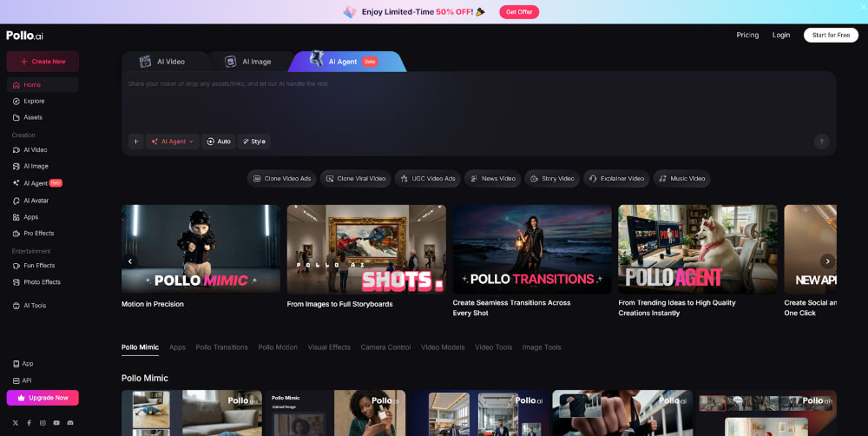Select the Camera Control category tab

click(x=386, y=347)
